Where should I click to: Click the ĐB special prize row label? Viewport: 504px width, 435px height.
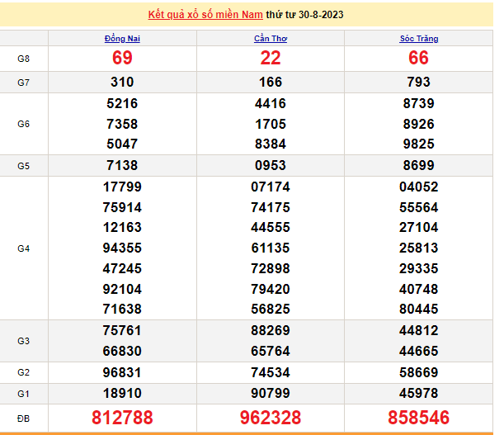tap(24, 417)
